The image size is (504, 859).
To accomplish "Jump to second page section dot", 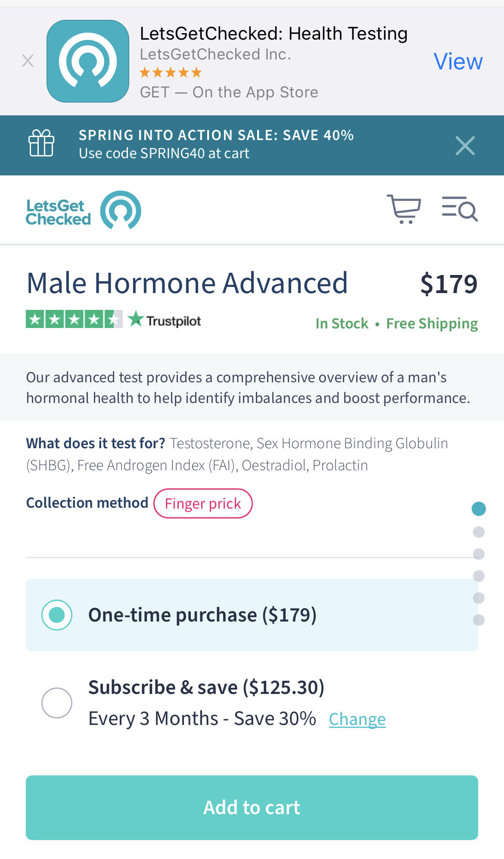I will pos(479,532).
